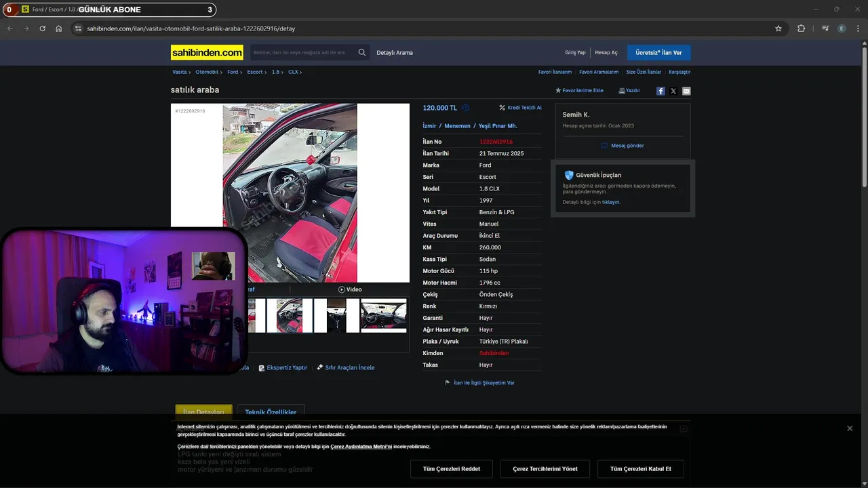Open Favori İlanlarım
This screenshot has width=868, height=488.
[x=555, y=72]
